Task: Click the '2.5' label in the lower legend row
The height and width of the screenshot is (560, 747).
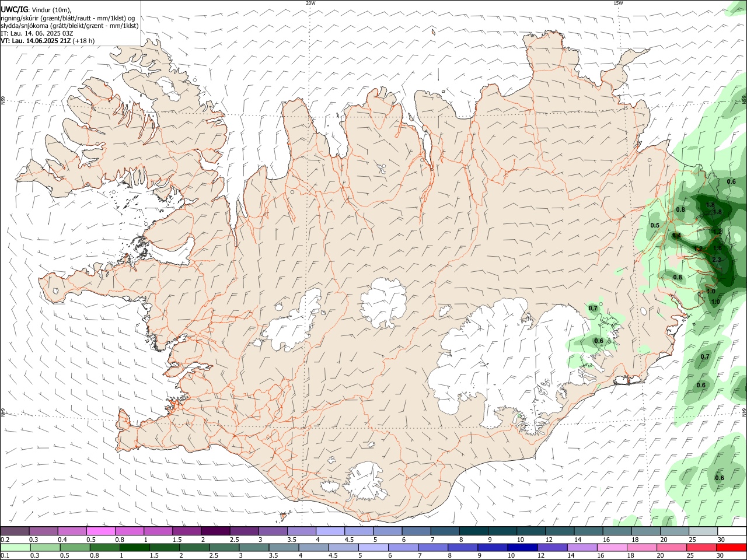Action: pos(212,556)
